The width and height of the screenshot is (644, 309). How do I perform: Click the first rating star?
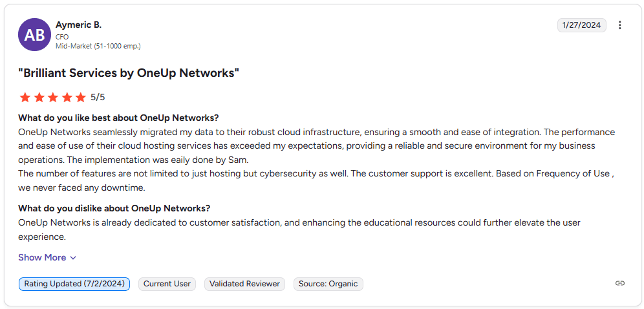tap(25, 98)
